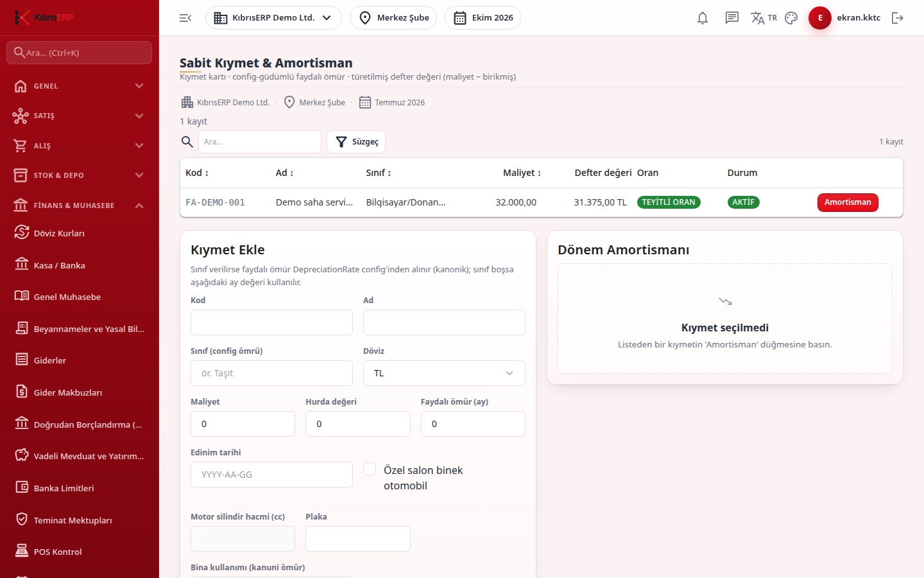Click the TEYİTLİ ORAN badge

[669, 202]
